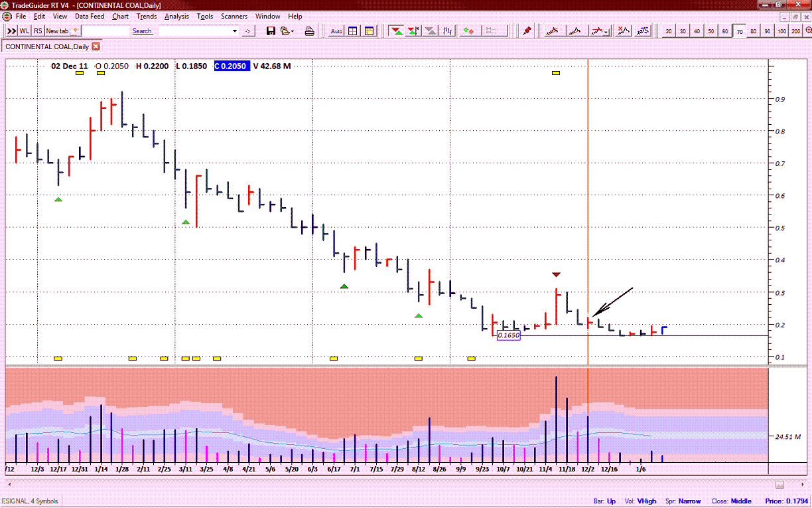Click the Open folder icon

pos(285,31)
